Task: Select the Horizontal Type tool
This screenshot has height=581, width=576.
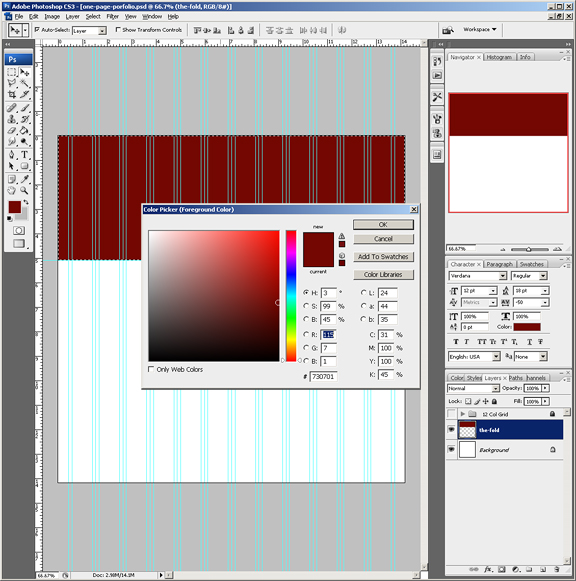Action: coord(24,155)
